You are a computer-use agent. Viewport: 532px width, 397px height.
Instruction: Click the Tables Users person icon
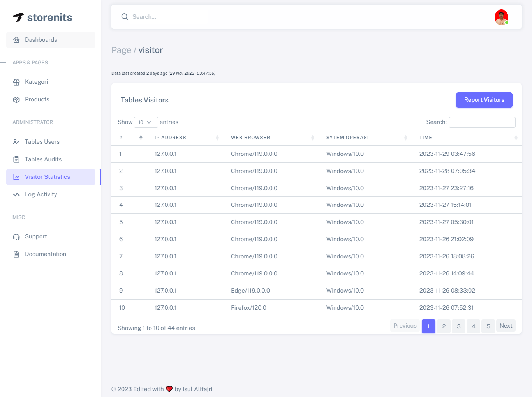coord(16,142)
